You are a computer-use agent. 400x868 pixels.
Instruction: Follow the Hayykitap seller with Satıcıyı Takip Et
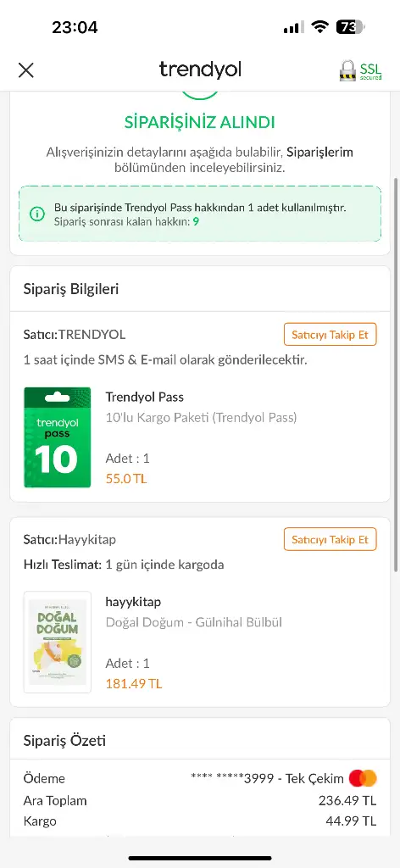pos(331,539)
